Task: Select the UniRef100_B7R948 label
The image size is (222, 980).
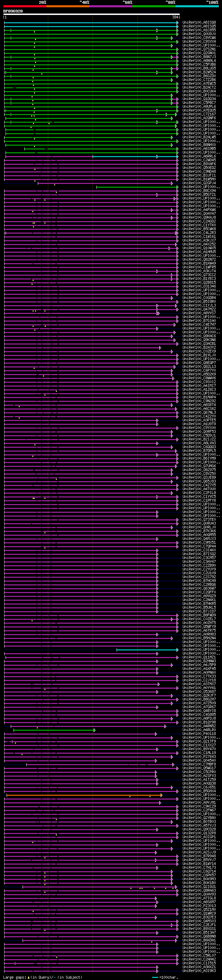Action: pos(199,856)
